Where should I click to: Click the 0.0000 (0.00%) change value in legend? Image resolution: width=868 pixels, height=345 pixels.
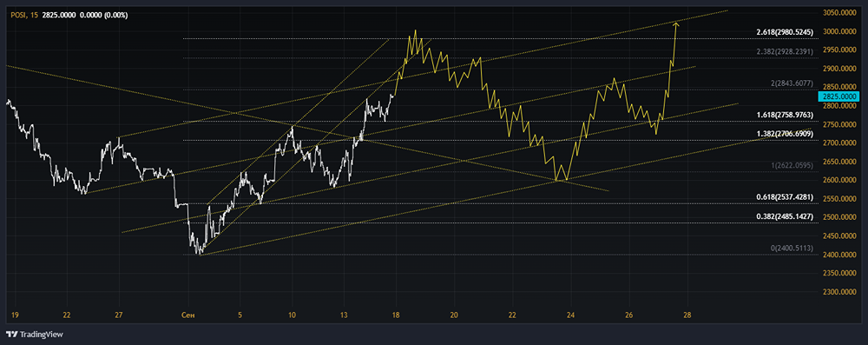click(103, 16)
